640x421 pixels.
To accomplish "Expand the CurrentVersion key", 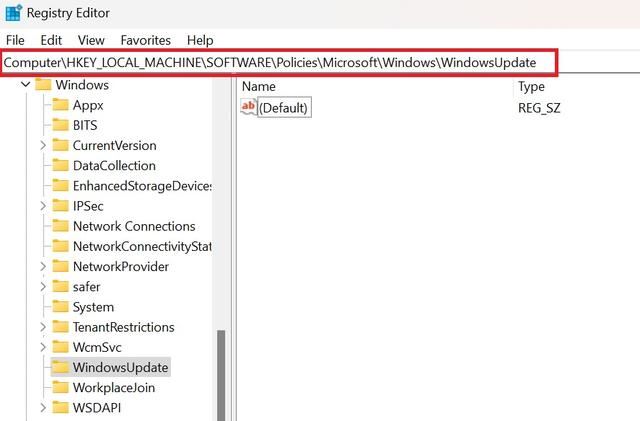I will [42, 145].
